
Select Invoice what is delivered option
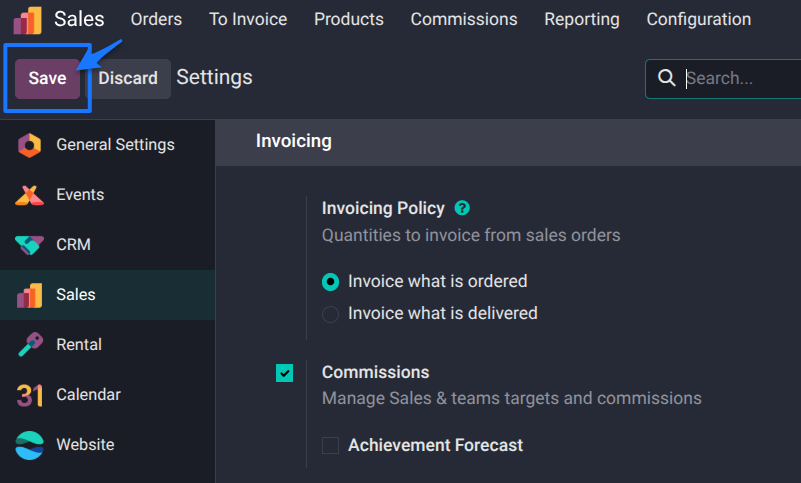[x=330, y=314]
